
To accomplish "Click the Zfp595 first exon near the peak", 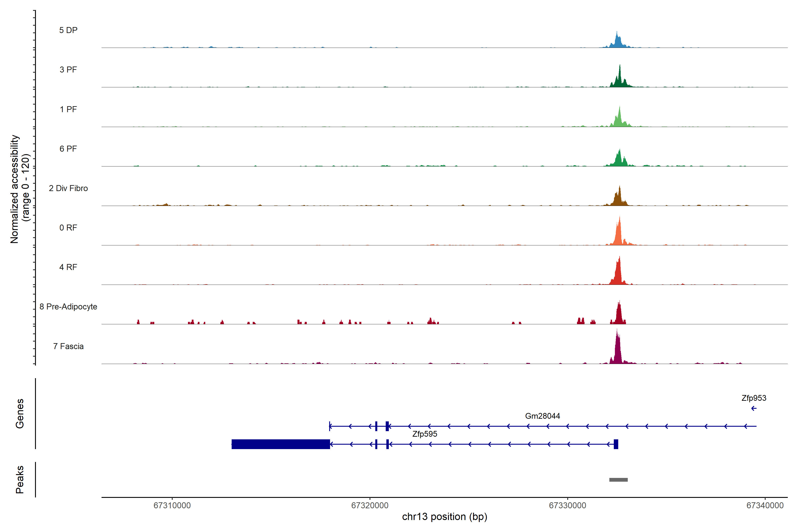I will (616, 444).
